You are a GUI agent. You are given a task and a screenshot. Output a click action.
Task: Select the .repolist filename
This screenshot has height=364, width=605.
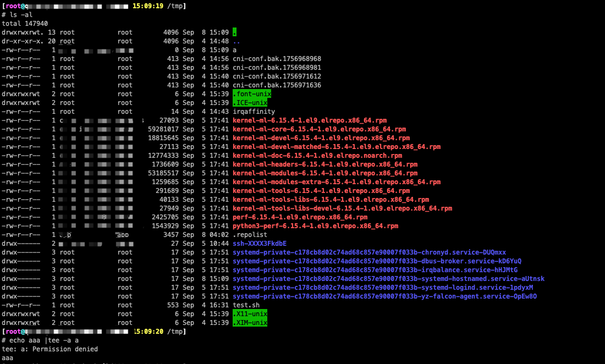coord(250,235)
